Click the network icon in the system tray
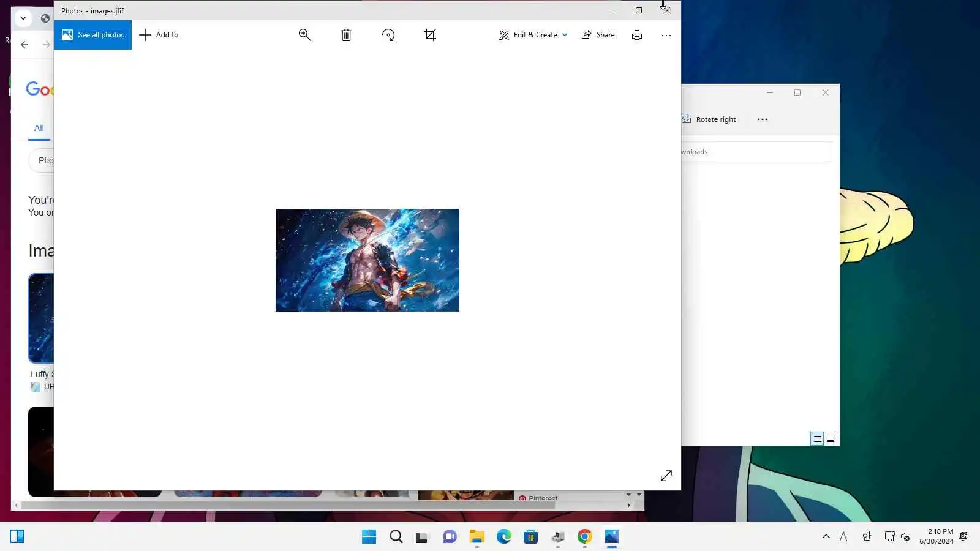 pos(889,537)
